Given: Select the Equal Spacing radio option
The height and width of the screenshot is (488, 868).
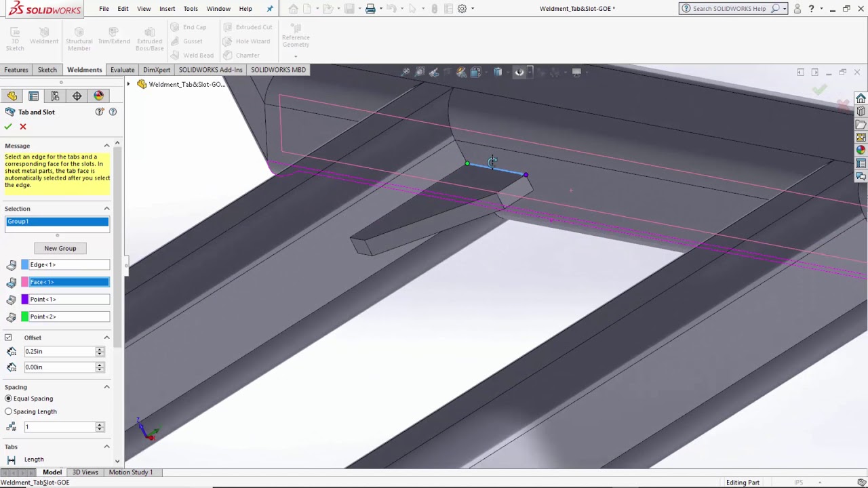Looking at the screenshot, I should pos(8,399).
